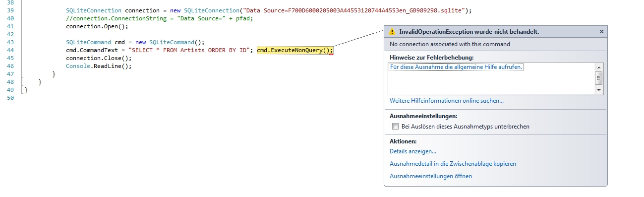
Task: Click the 'Aktionen:' heading
Action: pos(403,141)
